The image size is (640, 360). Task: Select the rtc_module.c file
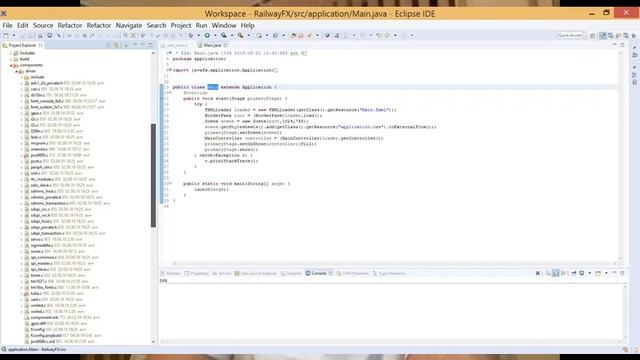pos(42,179)
